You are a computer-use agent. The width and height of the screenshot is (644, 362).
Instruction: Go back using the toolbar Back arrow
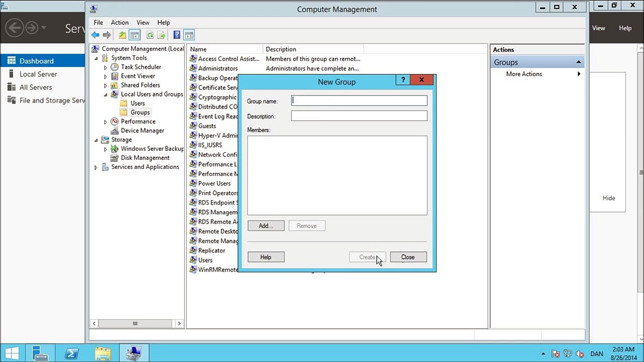[96, 35]
